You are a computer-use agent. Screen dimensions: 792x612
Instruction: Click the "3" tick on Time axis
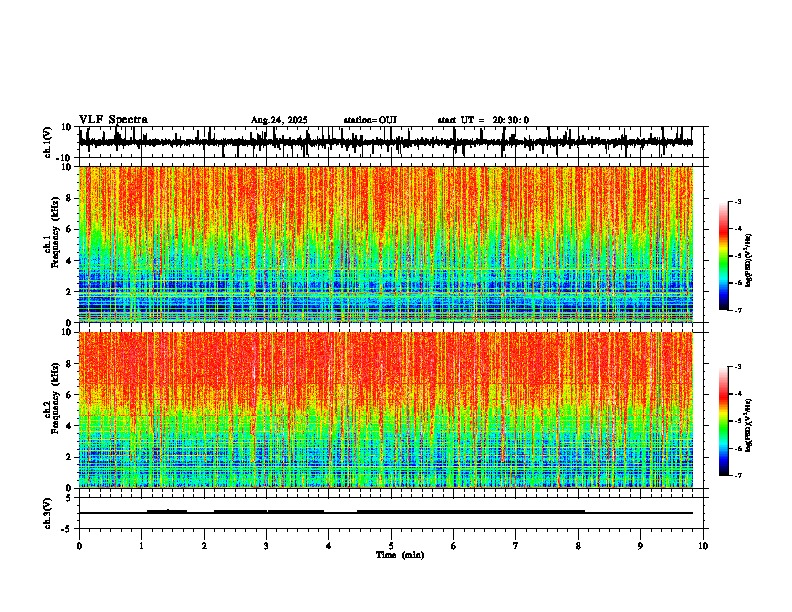point(266,546)
